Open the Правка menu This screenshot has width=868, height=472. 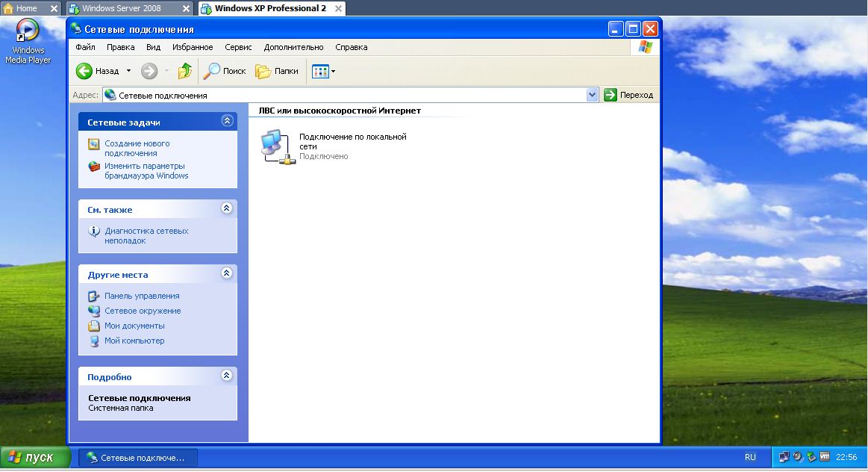(x=121, y=47)
